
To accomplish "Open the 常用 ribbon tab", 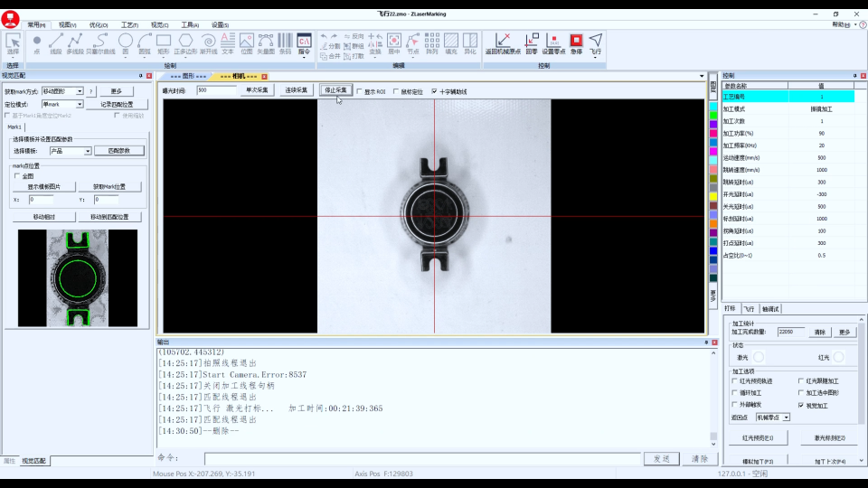I will pyautogui.click(x=36, y=25).
